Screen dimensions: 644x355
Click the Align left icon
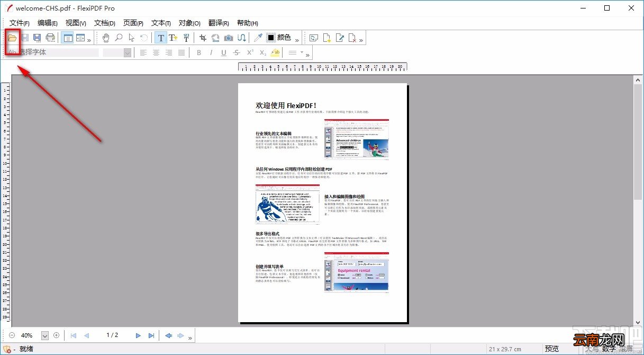[x=143, y=52]
